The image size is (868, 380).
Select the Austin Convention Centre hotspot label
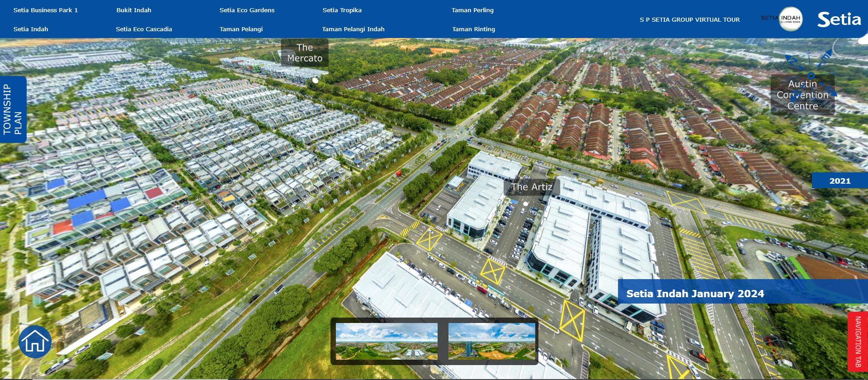[802, 95]
